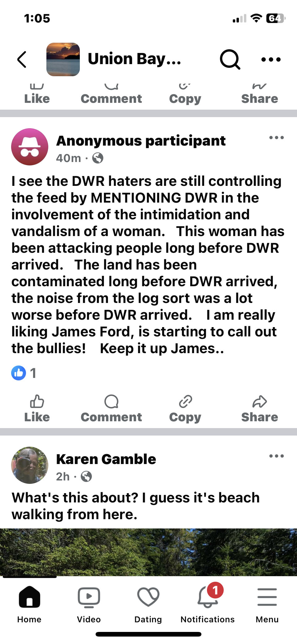Tap the Union Bay group avatar thumbnail
The image size is (297, 644).
pyautogui.click(x=63, y=59)
